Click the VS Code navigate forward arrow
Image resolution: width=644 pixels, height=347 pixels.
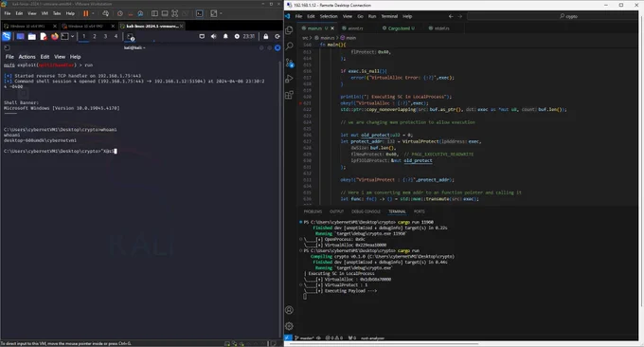pos(460,16)
